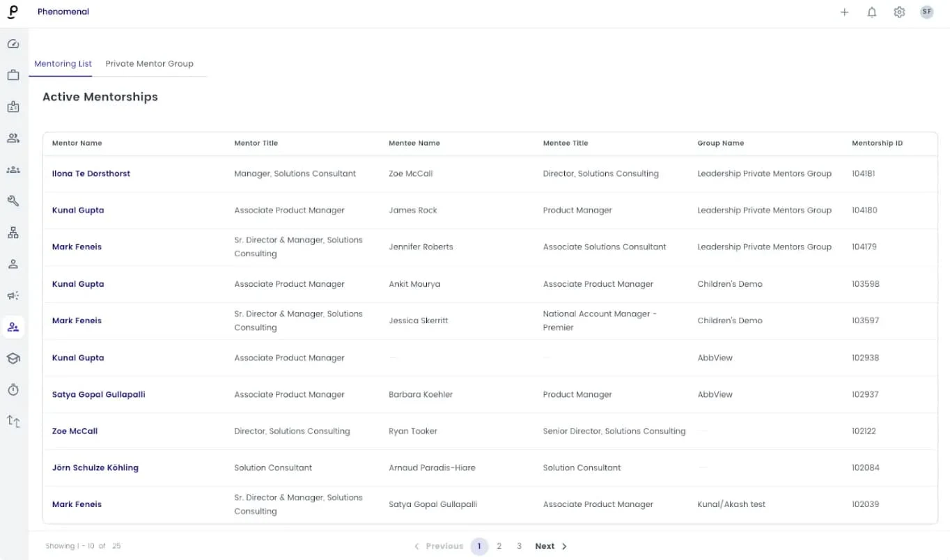Click the Group Name column header
This screenshot has width=950, height=560.
(721, 143)
